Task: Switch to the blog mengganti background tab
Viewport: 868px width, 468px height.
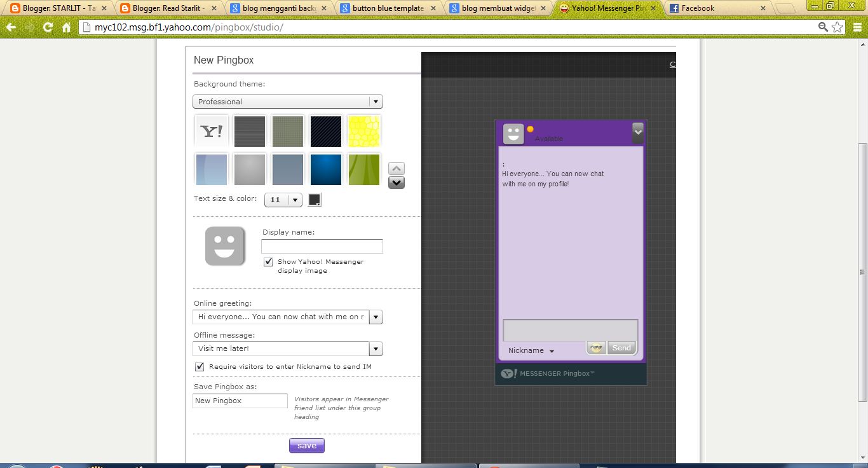Action: point(280,8)
